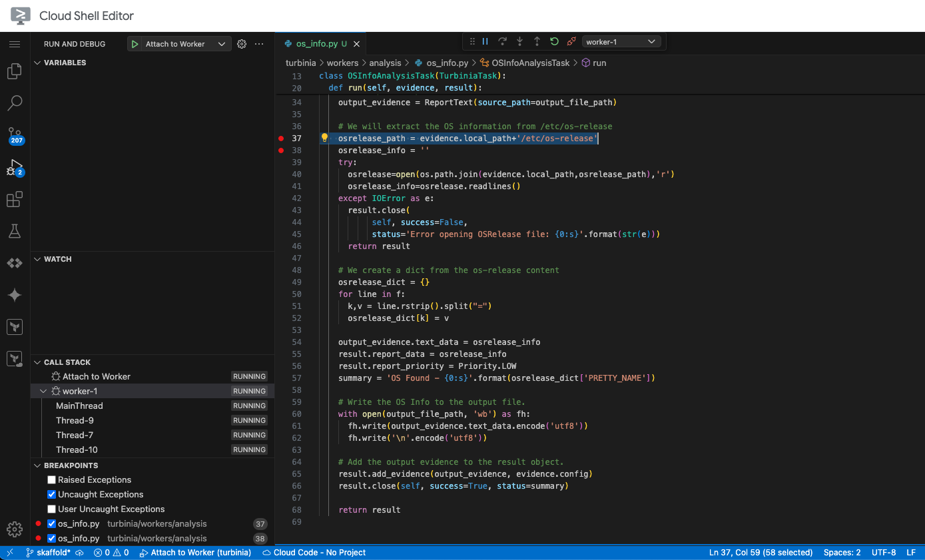
Task: Open the Cloud Code diamond icon
Action: point(15,263)
